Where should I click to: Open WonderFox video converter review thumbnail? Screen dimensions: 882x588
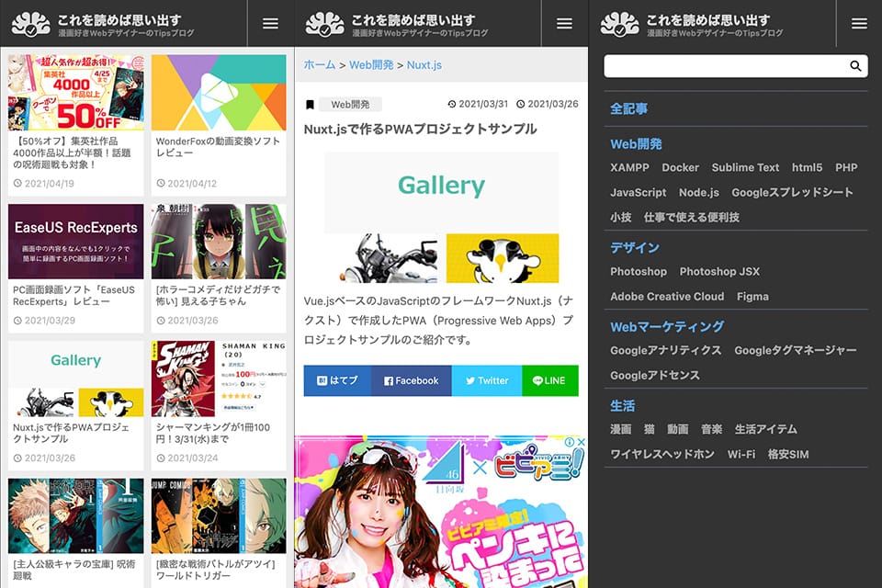click(219, 93)
